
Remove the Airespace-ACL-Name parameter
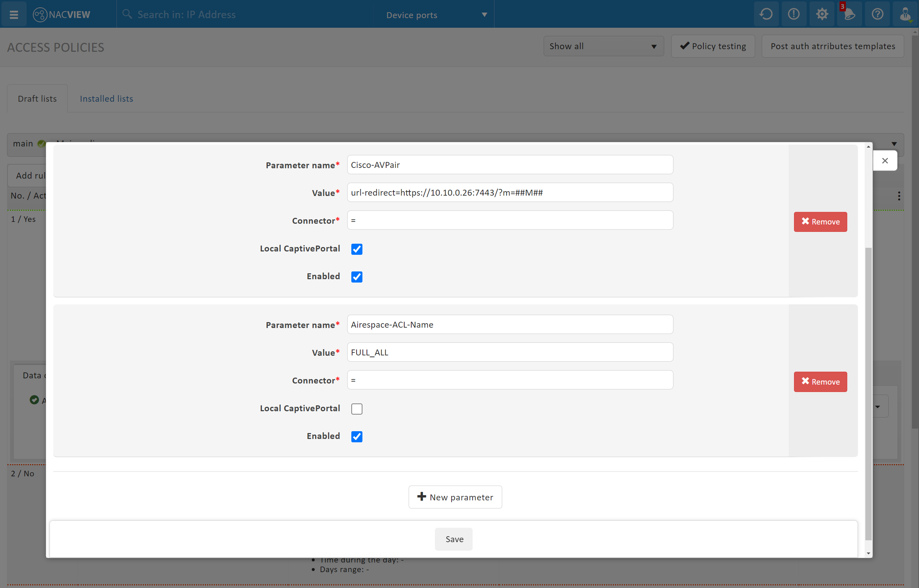pyautogui.click(x=821, y=381)
